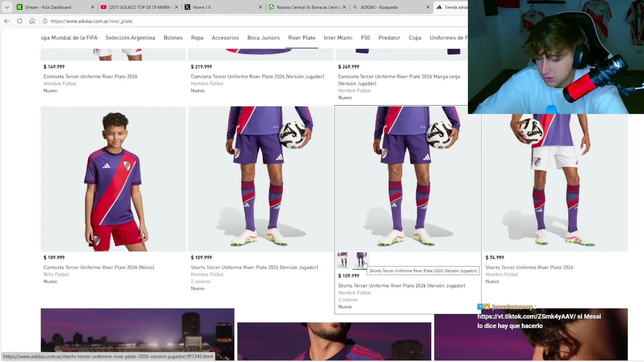The height and width of the screenshot is (362, 644).
Task: Open the $ 74.999 Shorts Tercer Uniforme title
Action: tap(529, 267)
